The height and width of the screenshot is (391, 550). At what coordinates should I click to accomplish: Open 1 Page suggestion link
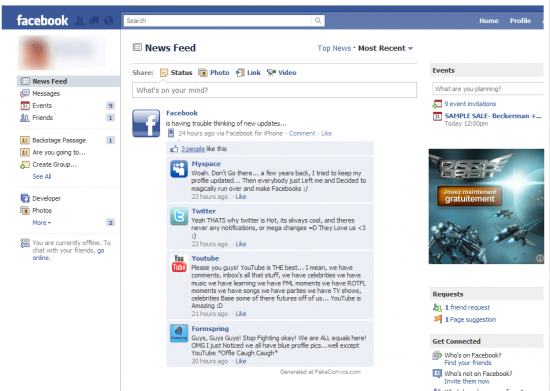[470, 319]
